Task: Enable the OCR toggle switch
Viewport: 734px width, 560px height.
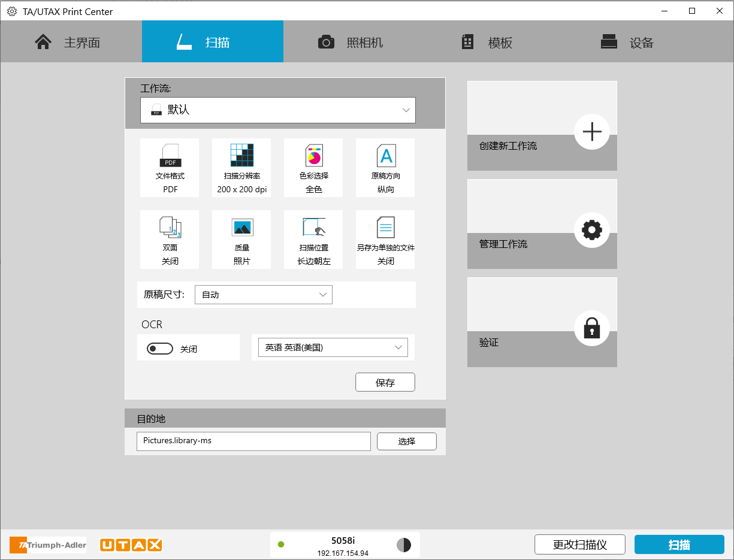Action: coord(159,348)
